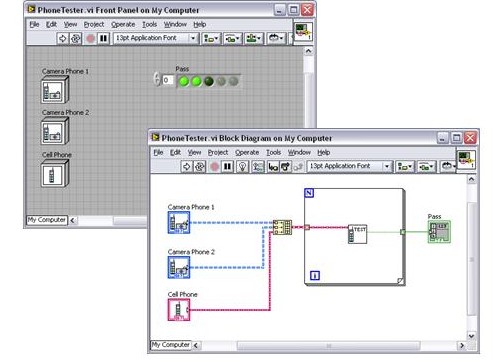Select Camera Phone 1 terminal in Block Diagram
The height and width of the screenshot is (364, 495).
pyautogui.click(x=179, y=222)
